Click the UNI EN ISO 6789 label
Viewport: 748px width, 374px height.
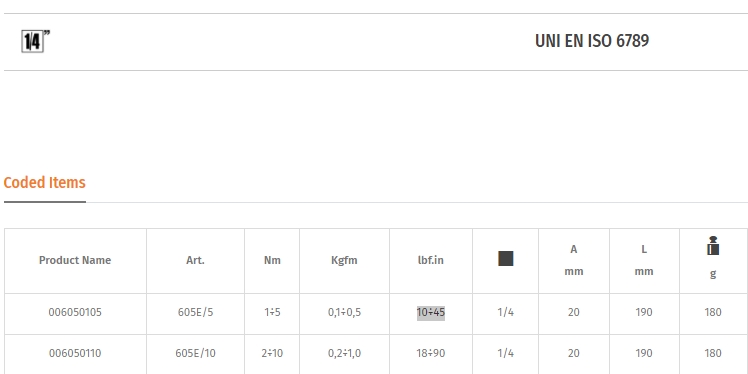tap(592, 41)
